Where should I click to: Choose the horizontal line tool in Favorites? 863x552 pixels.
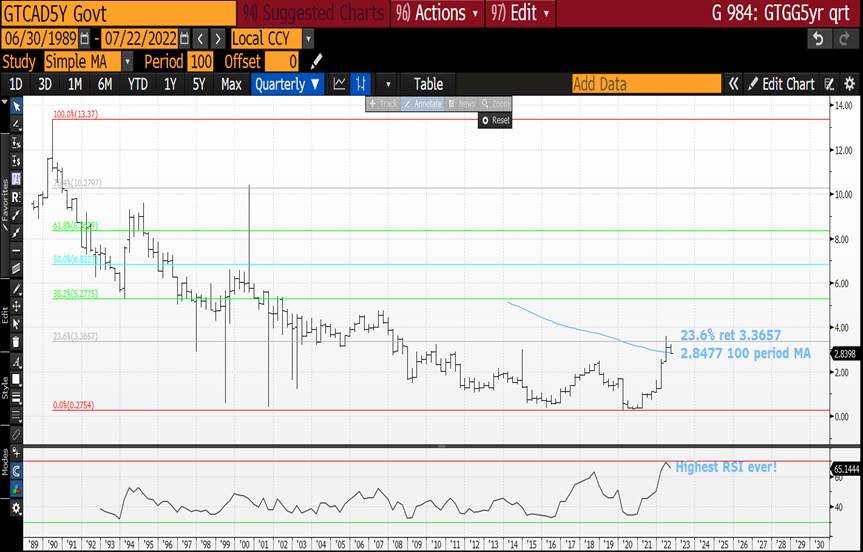point(16,251)
